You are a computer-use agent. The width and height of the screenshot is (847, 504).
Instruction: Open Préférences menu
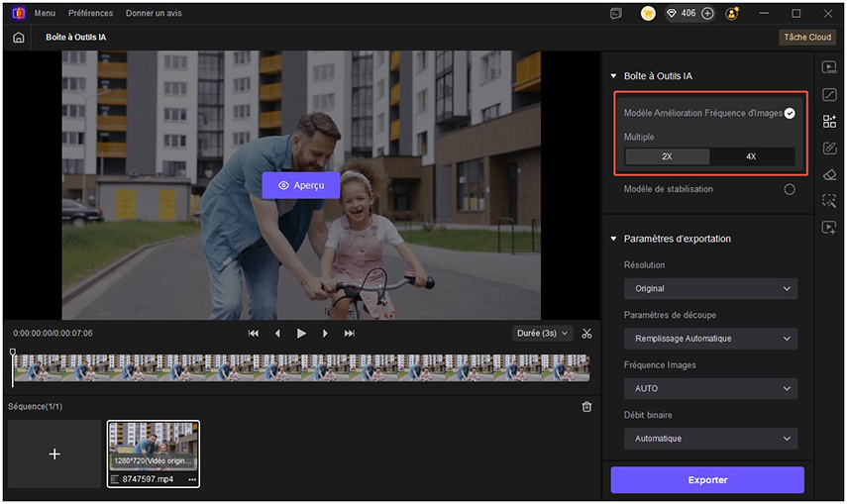coord(91,13)
